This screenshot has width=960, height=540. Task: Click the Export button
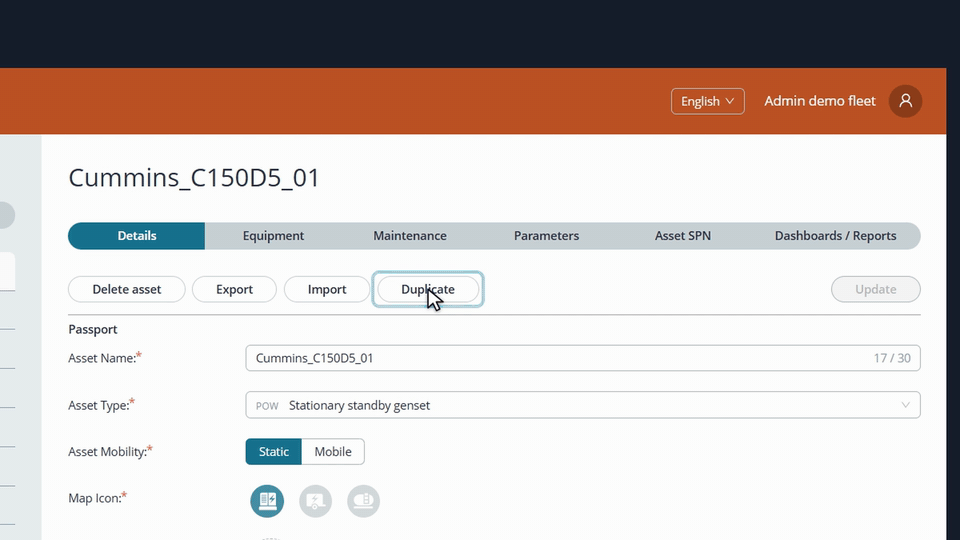click(234, 289)
